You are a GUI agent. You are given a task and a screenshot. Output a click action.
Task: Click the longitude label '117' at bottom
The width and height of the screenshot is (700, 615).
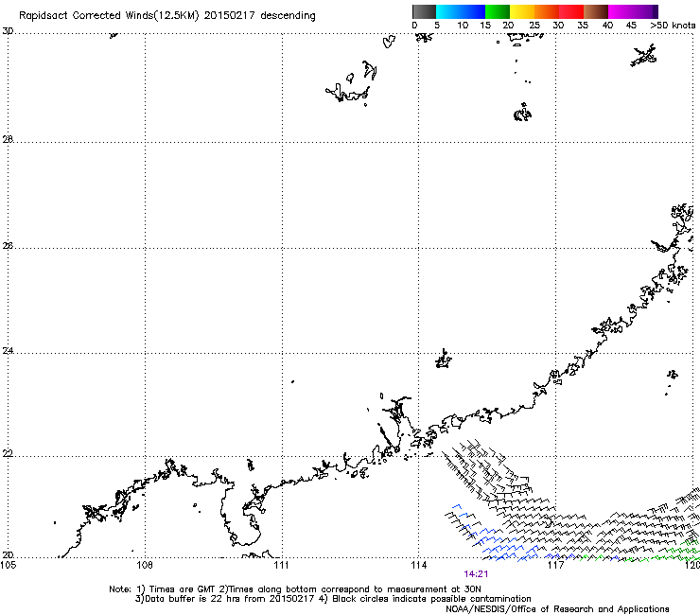555,565
